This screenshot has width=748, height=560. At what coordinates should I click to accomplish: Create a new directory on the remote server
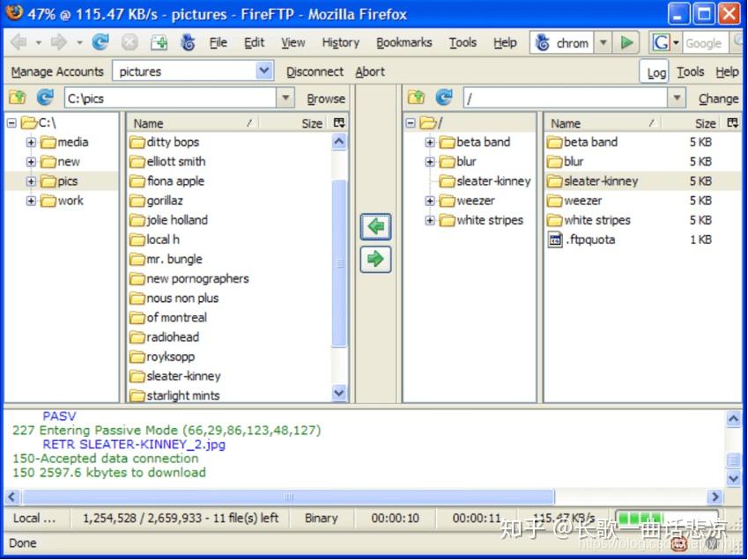[416, 97]
